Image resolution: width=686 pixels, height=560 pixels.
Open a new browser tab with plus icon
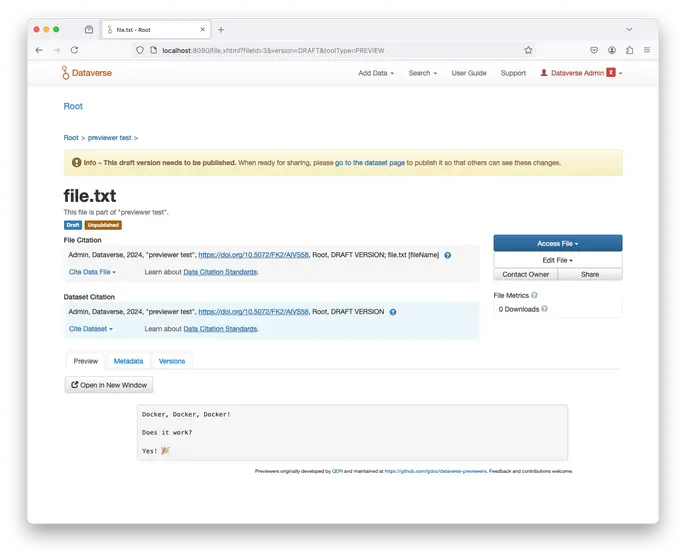tap(221, 30)
